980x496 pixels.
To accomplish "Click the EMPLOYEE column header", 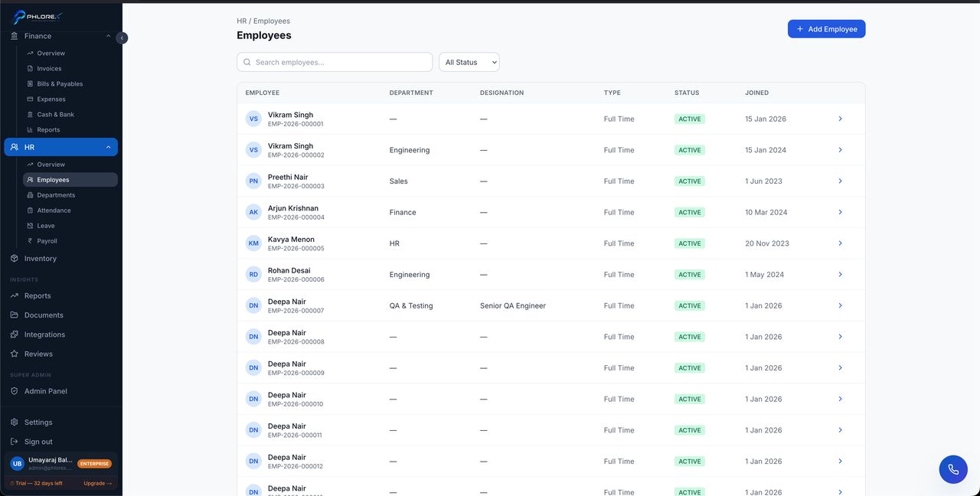I will 262,93.
